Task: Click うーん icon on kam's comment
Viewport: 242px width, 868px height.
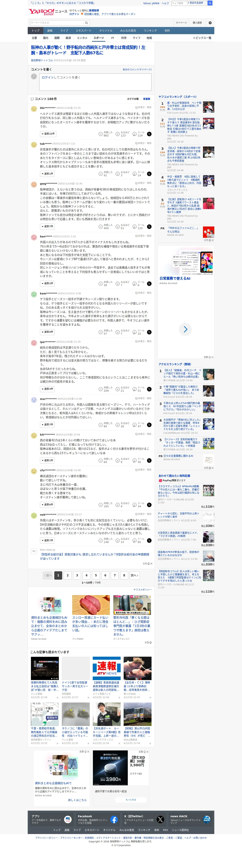Action: [134, 332]
